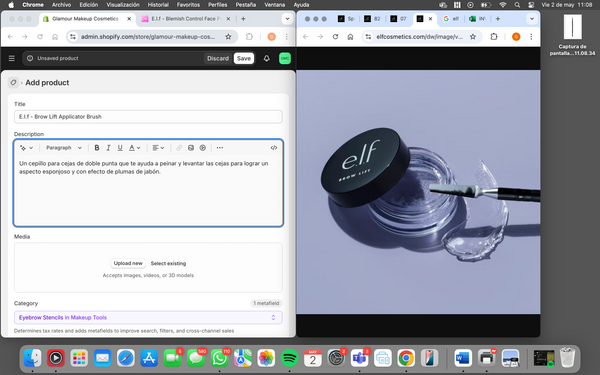The height and width of the screenshot is (375, 600).
Task: Click into the product Title field
Action: 148,117
